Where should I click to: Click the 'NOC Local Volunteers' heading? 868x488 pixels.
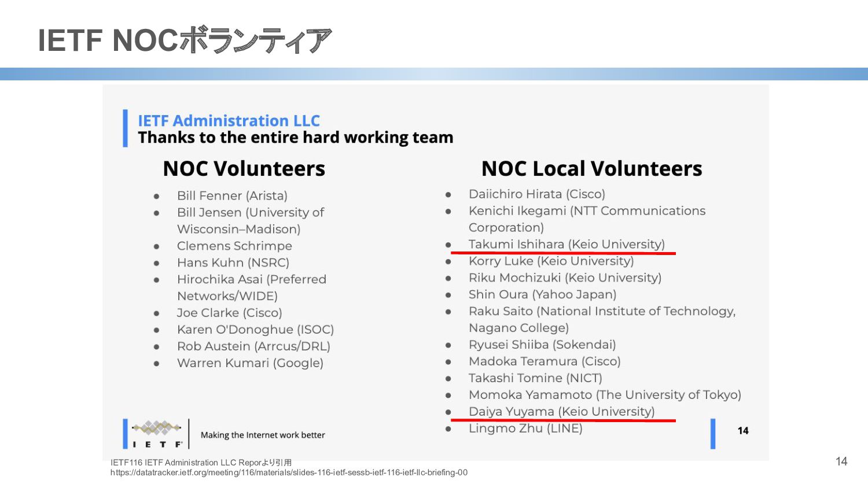591,169
